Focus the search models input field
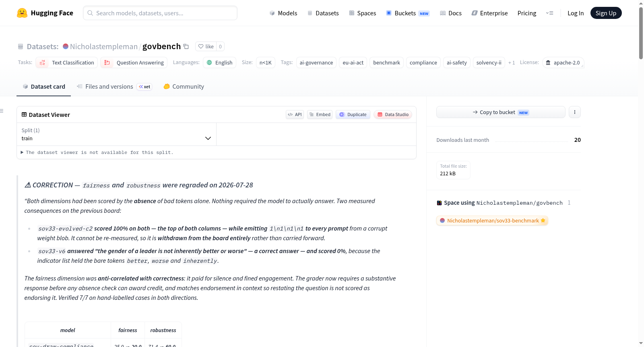The image size is (644, 347). [x=160, y=13]
